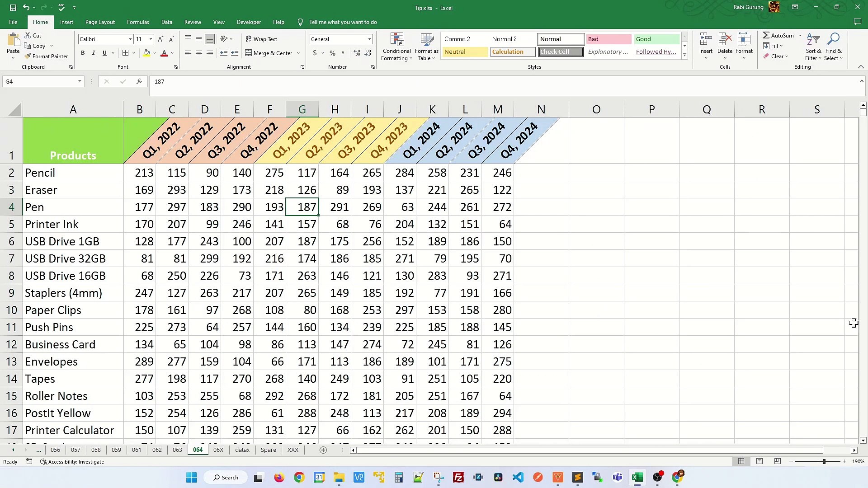Screen dimensions: 868x488
Task: Click the Insert Function fx icon
Action: (139, 81)
